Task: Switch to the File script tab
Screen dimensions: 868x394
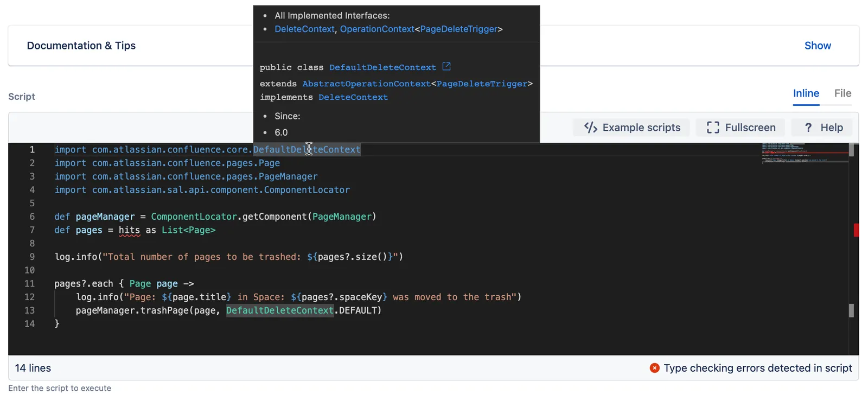Action: 843,93
